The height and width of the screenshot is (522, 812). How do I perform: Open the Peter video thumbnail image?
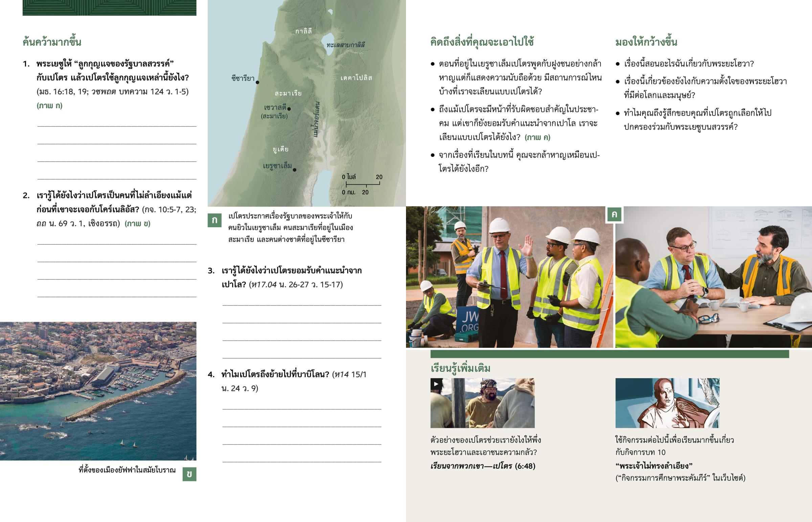click(x=482, y=403)
